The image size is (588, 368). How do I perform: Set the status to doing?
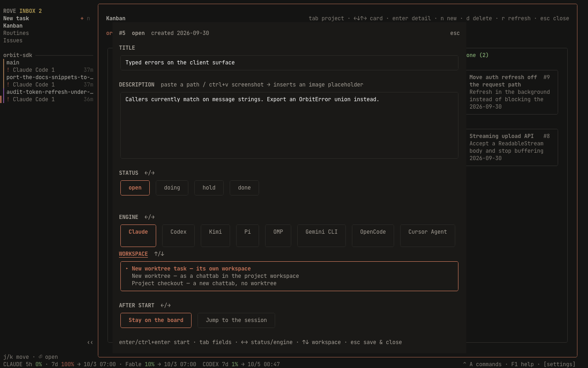(x=172, y=188)
